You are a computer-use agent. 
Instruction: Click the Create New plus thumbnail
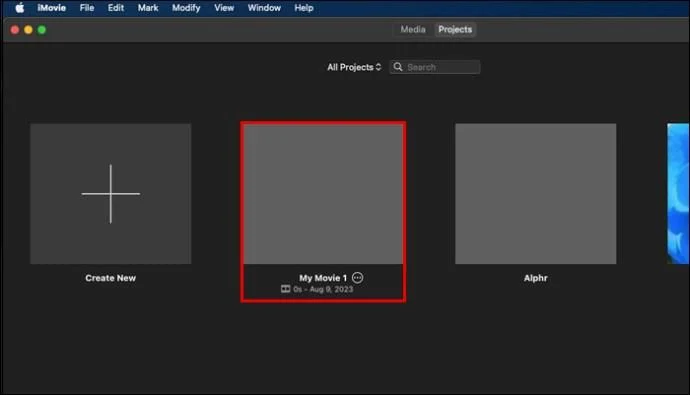(x=110, y=194)
